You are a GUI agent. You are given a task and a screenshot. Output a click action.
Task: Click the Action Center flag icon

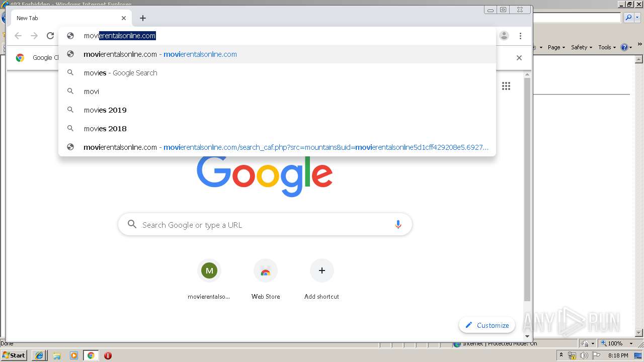(596, 355)
